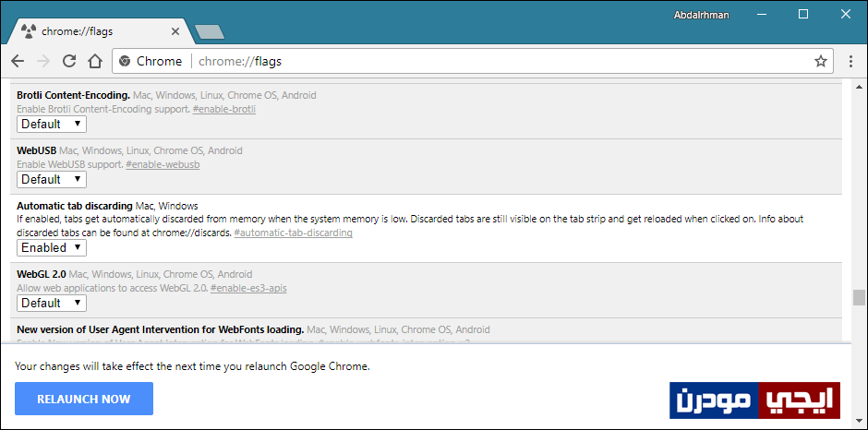
Task: Follow the #enable-webusb link
Action: [x=163, y=164]
